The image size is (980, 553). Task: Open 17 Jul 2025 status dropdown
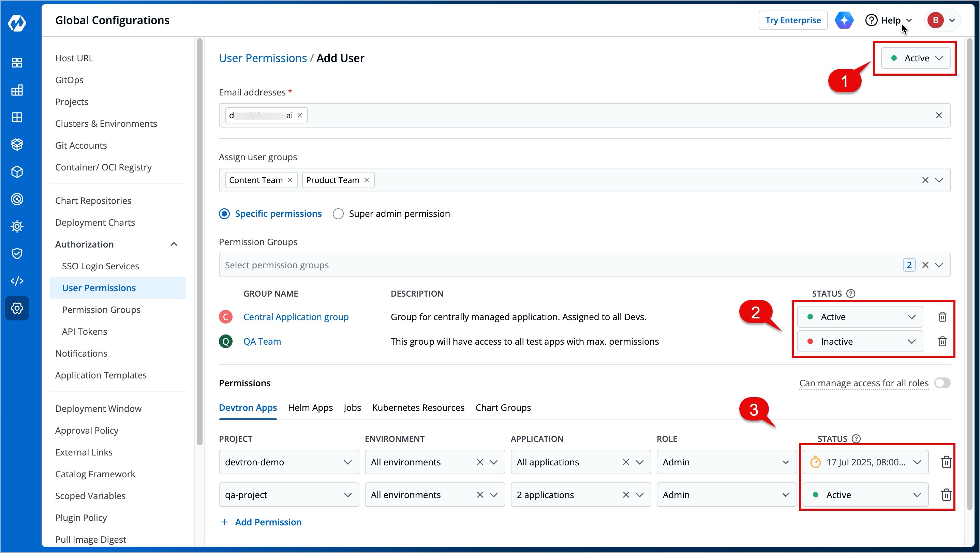click(865, 462)
